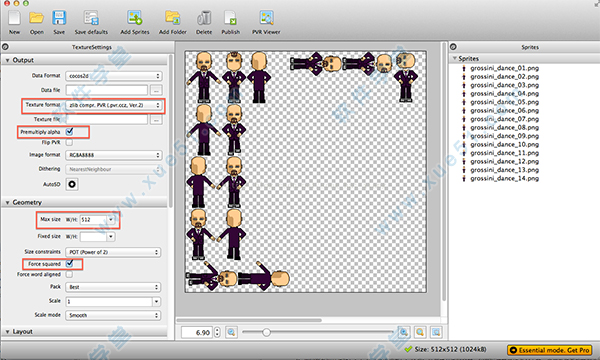Screen dimensions: 600x360
Task: Enable the Flip PVR checkbox
Action: click(69, 142)
